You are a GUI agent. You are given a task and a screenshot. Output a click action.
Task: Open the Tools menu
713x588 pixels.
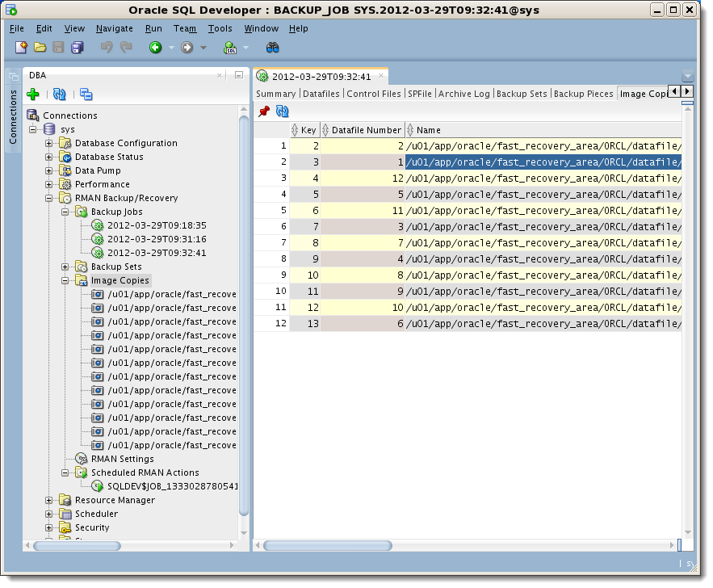tap(220, 28)
